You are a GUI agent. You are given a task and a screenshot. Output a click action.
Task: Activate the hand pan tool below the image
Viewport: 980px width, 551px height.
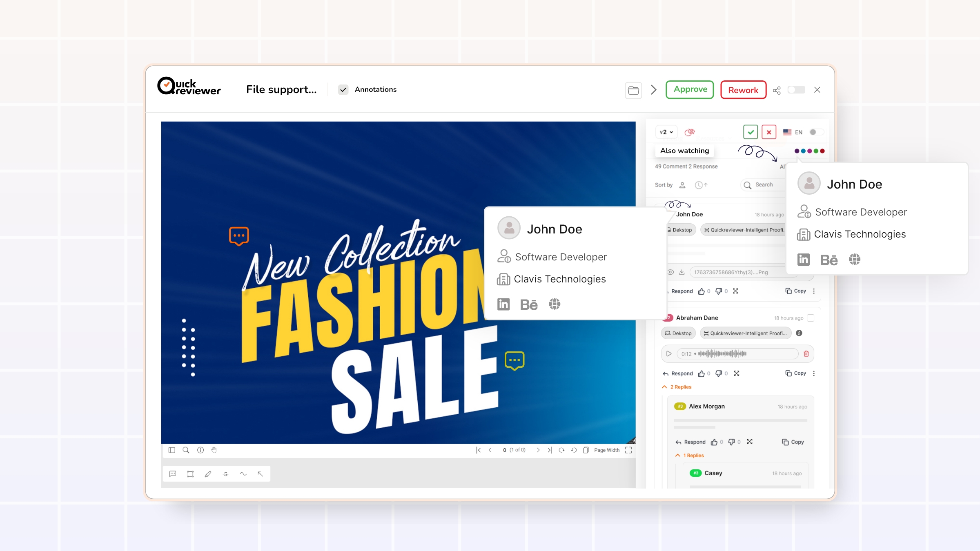pos(214,450)
